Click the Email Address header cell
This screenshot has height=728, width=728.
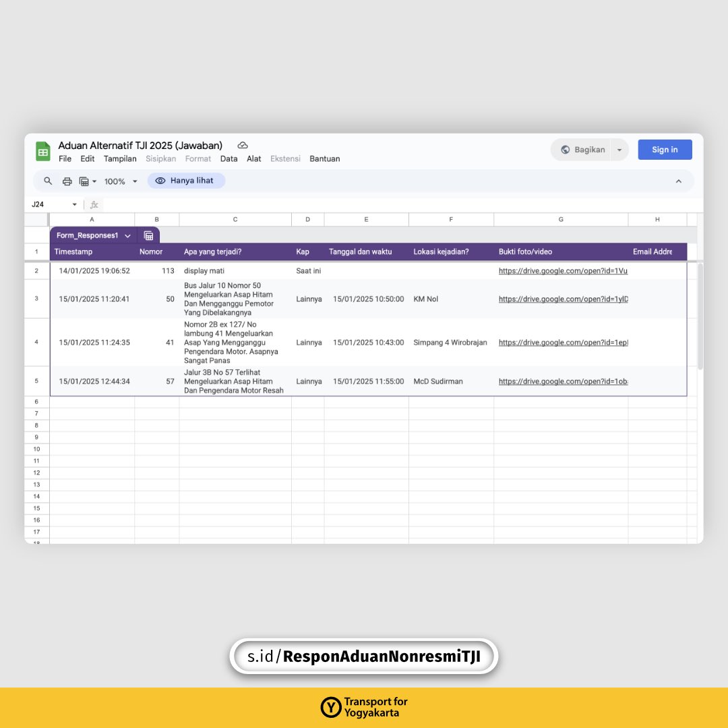pyautogui.click(x=657, y=251)
